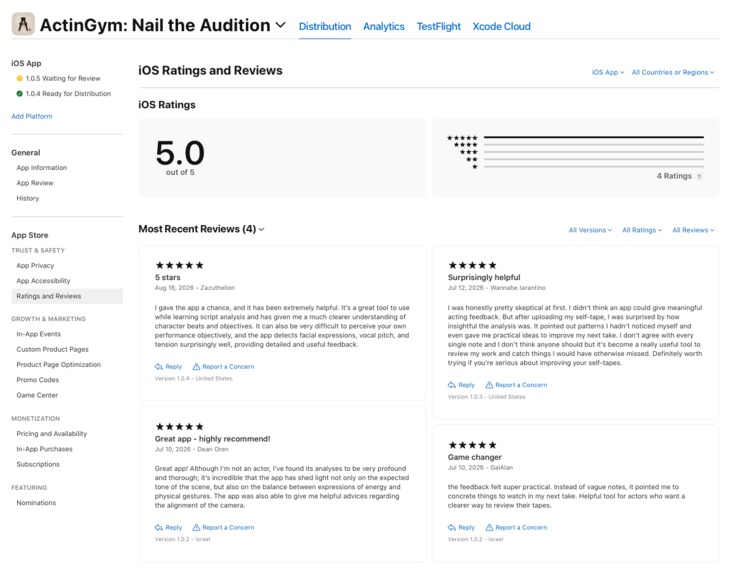Select Ratings and Reviews sidebar item
Image resolution: width=734 pixels, height=573 pixels.
(67, 296)
